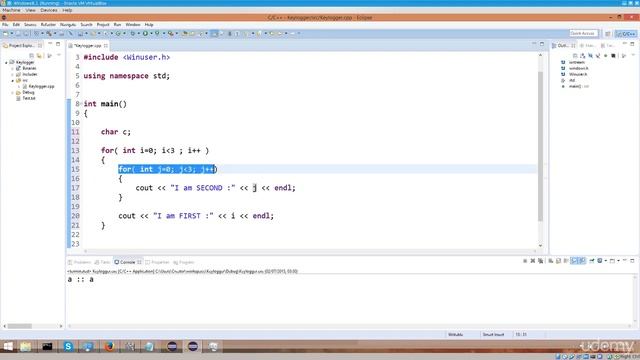Screen dimensions: 640x360
Task: Click the green Run toolbar icon
Action: click(x=145, y=33)
